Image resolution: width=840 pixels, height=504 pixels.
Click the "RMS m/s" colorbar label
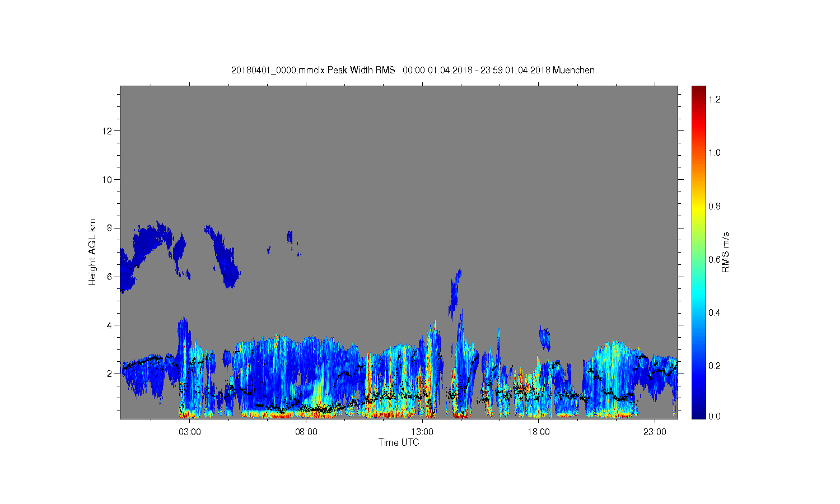[725, 252]
